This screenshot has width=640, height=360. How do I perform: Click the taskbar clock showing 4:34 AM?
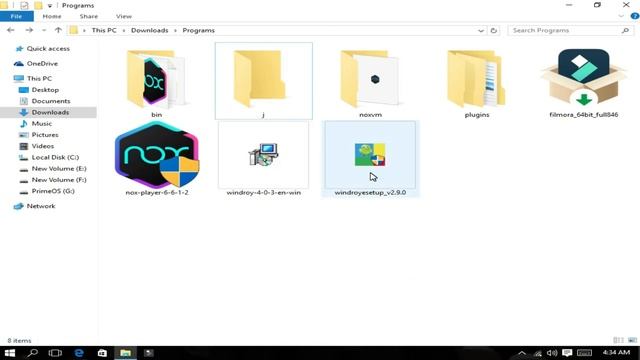pos(616,352)
